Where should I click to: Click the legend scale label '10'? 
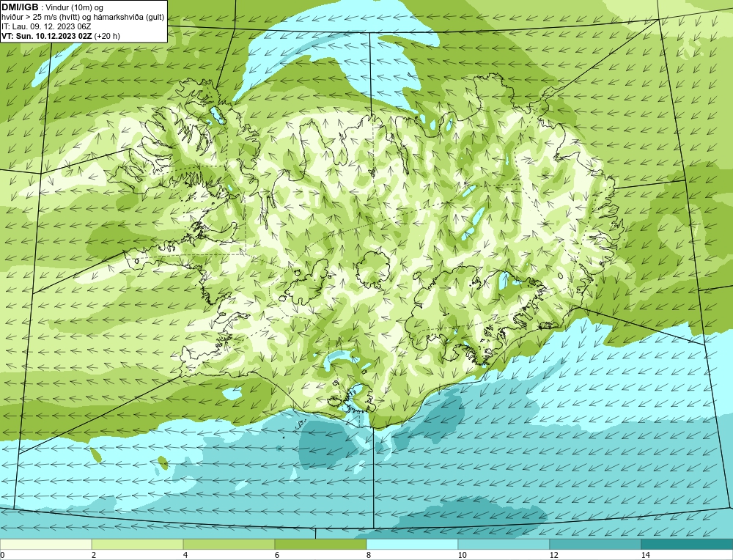[x=463, y=555]
